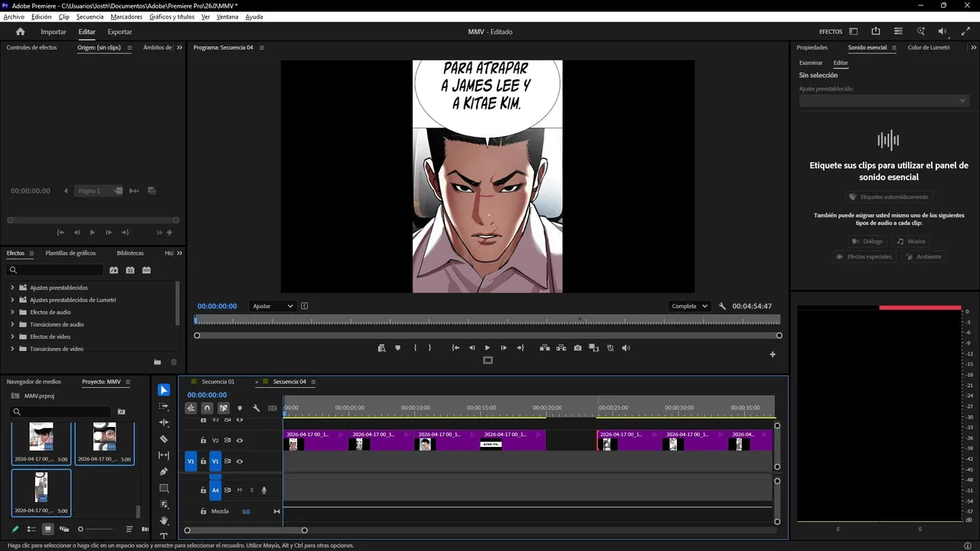This screenshot has width=980, height=551.
Task: Assign Diálogo audio type
Action: pos(867,241)
